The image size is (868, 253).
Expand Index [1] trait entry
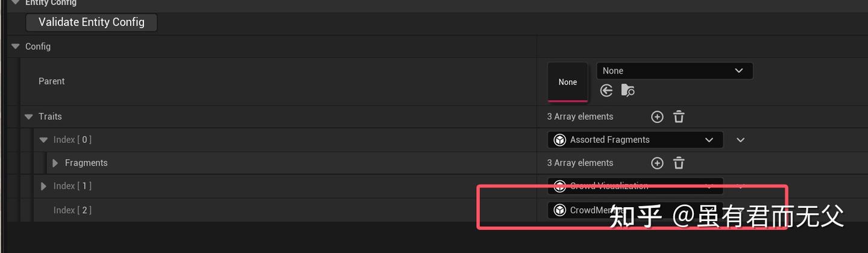coord(43,186)
